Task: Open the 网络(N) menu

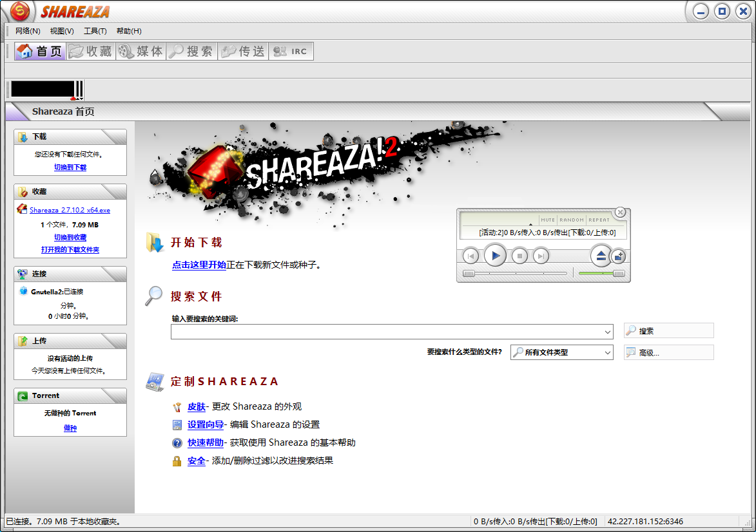Action: [x=28, y=31]
